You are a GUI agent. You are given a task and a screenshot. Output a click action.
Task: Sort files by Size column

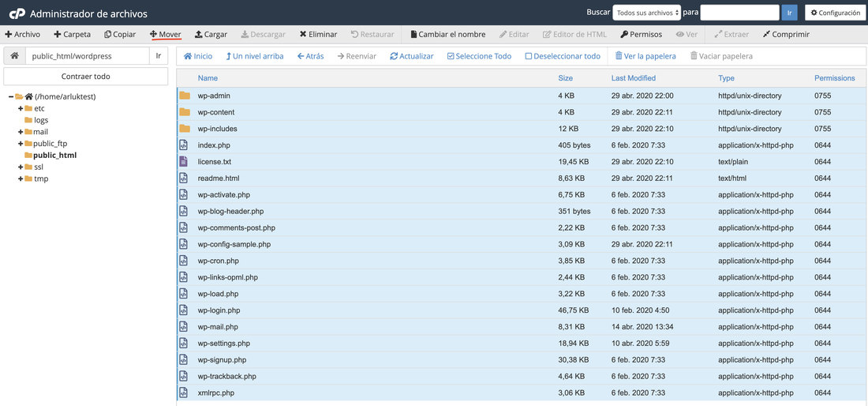point(565,78)
